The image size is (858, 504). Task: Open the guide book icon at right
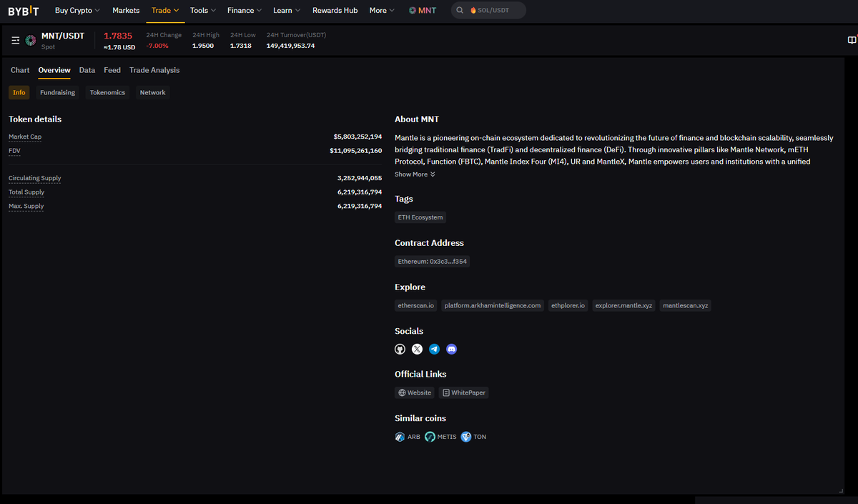tap(852, 40)
